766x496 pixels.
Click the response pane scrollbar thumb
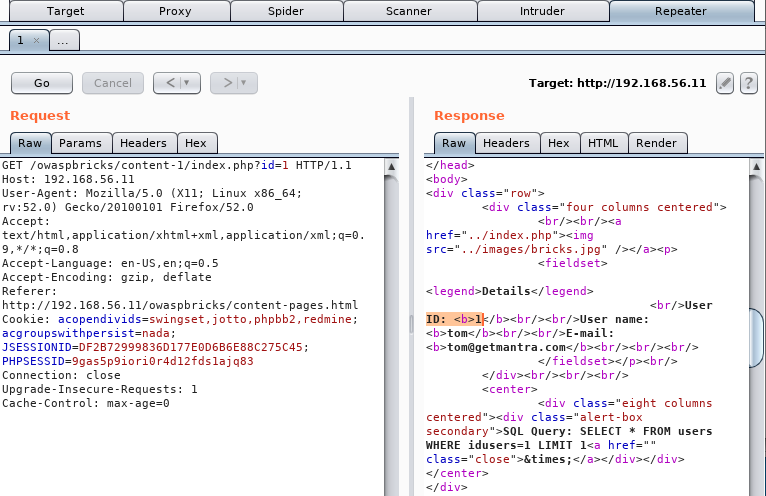[x=756, y=337]
